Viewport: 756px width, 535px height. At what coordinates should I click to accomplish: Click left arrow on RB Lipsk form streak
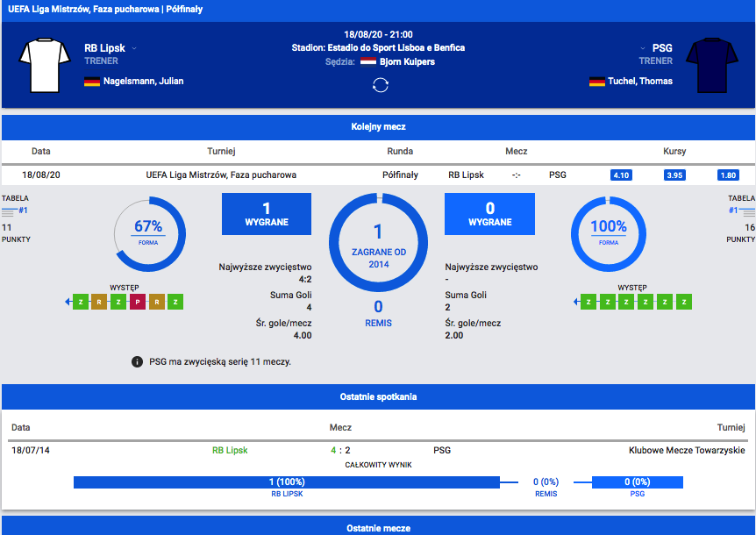point(69,302)
